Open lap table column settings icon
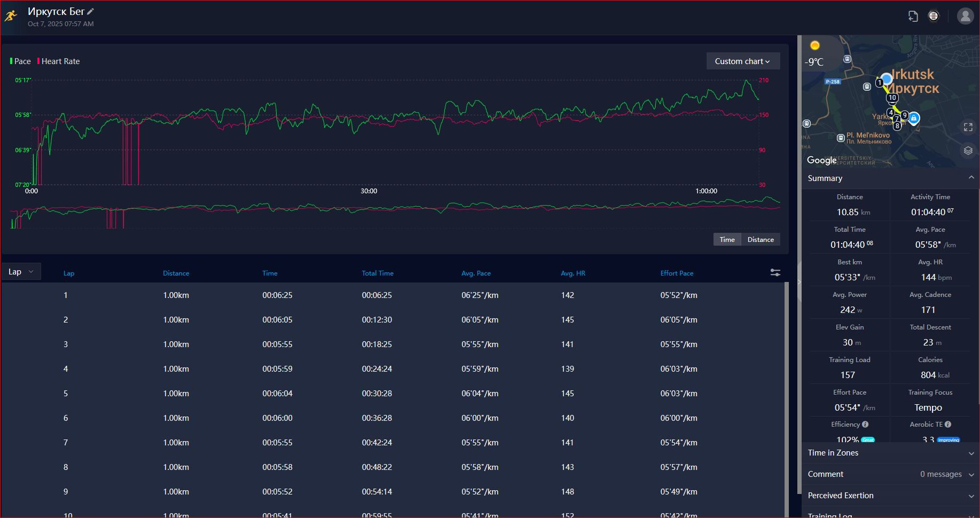The image size is (980, 518). click(x=775, y=273)
